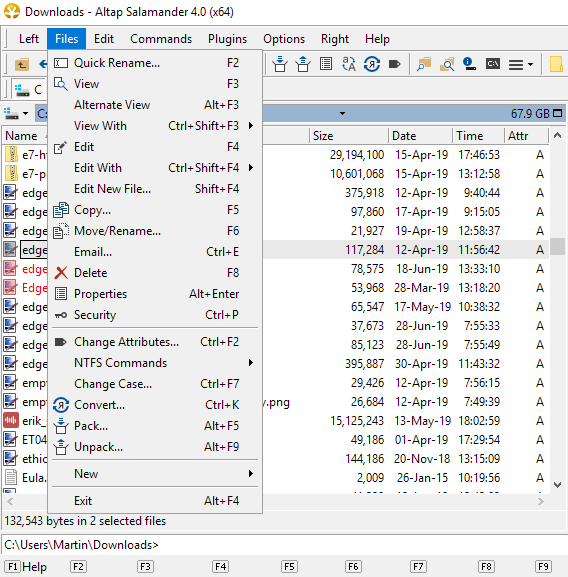Viewport: 568px width, 577px height.
Task: Click the yellow folder icon at toolbar end
Action: (x=556, y=64)
